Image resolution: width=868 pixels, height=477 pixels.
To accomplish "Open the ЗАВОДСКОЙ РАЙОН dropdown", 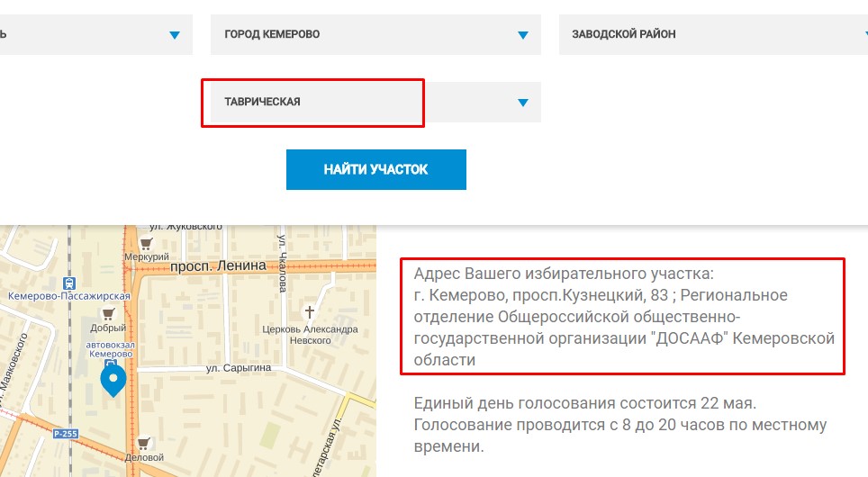I will click(713, 34).
